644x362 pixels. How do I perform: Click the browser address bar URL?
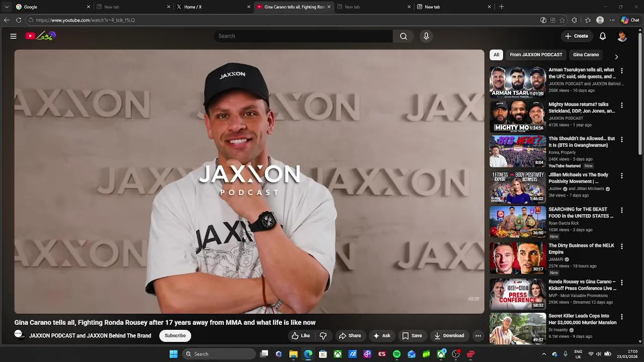click(x=86, y=20)
